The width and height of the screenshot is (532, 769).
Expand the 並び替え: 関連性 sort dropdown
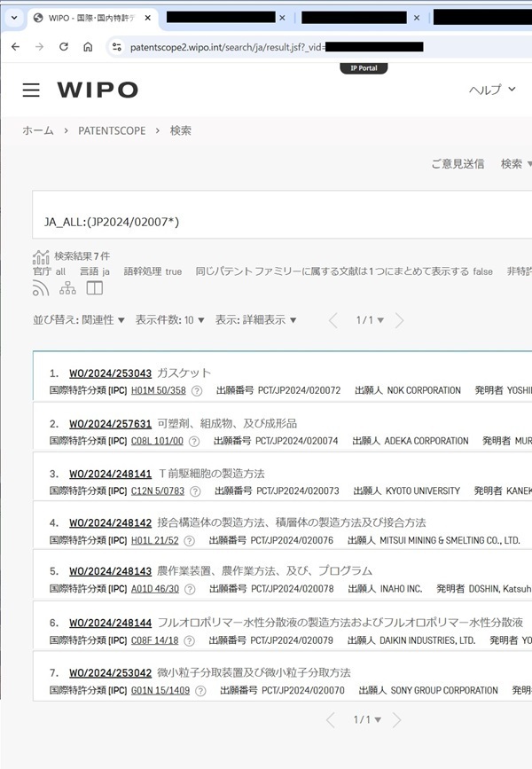pyautogui.click(x=79, y=320)
